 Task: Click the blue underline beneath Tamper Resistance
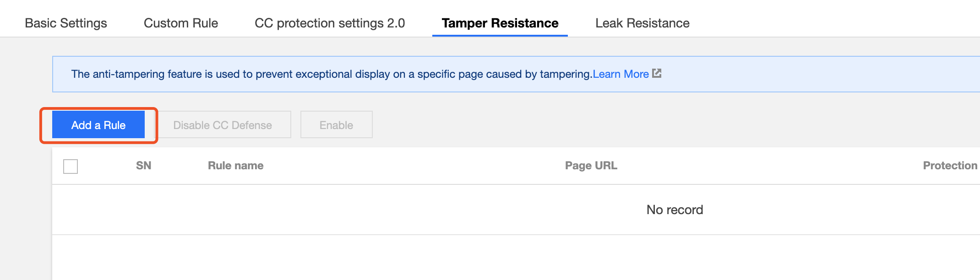[500, 35]
